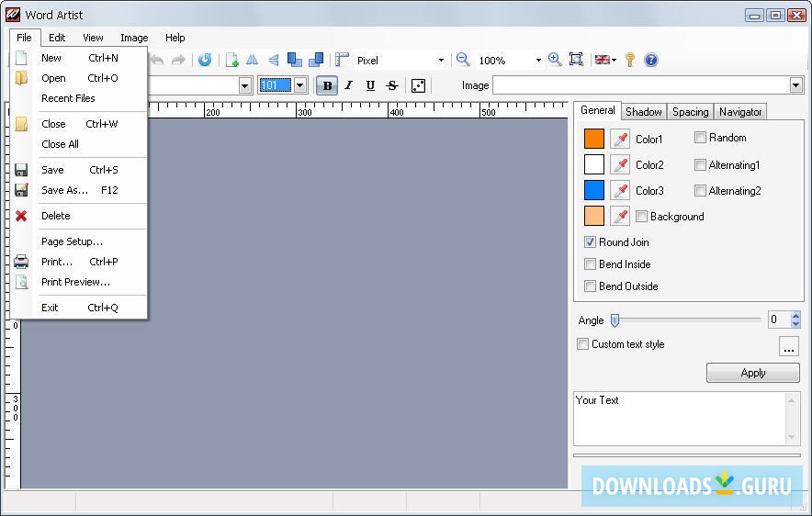This screenshot has height=516, width=812.
Task: Open the Image menu
Action: pyautogui.click(x=134, y=38)
